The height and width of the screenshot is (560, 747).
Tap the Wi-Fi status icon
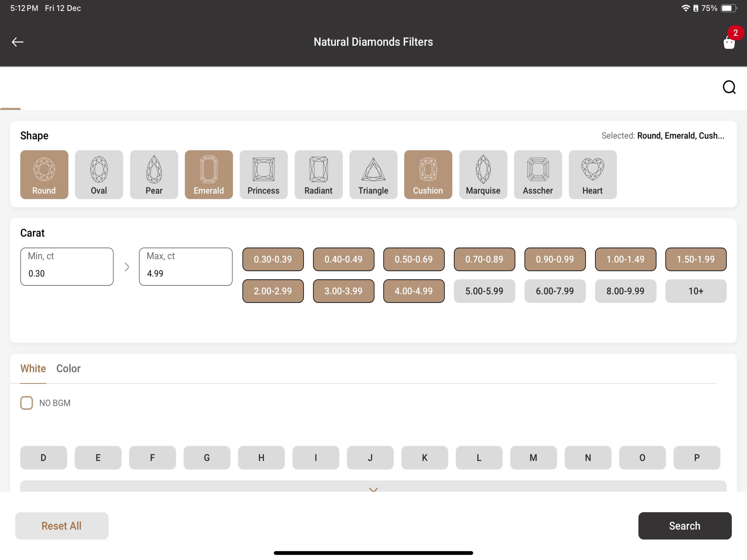[685, 8]
